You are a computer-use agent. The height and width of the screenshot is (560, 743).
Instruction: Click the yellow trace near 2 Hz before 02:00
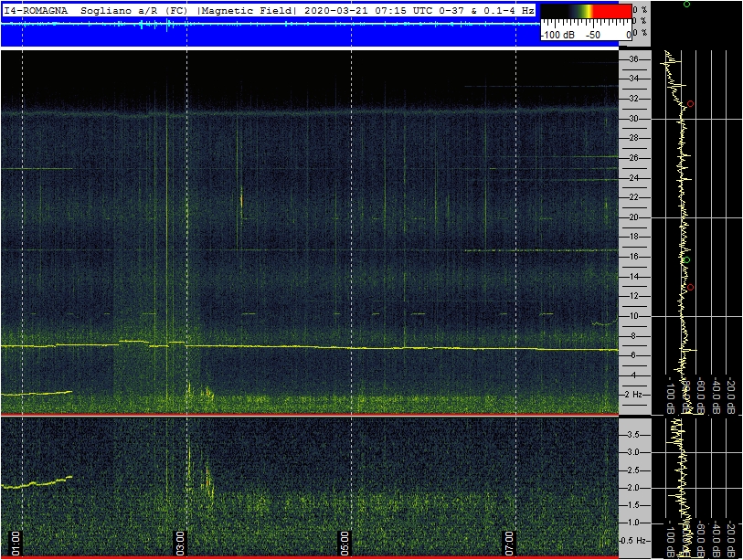tap(37, 393)
